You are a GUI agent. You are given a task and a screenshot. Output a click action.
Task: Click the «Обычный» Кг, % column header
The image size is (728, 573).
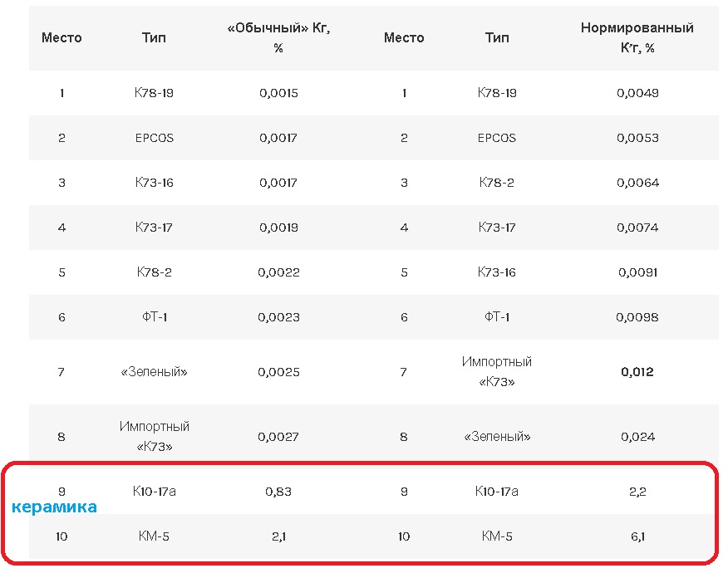(x=278, y=38)
